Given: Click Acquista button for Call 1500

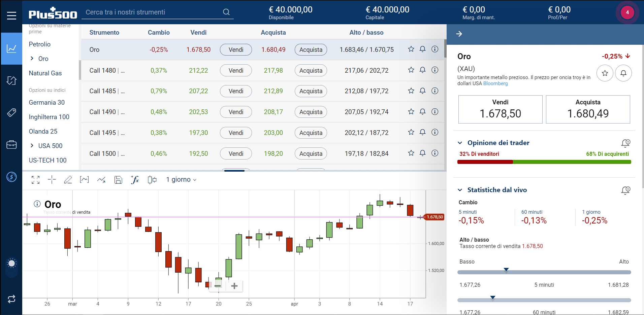Looking at the screenshot, I should (x=311, y=153).
